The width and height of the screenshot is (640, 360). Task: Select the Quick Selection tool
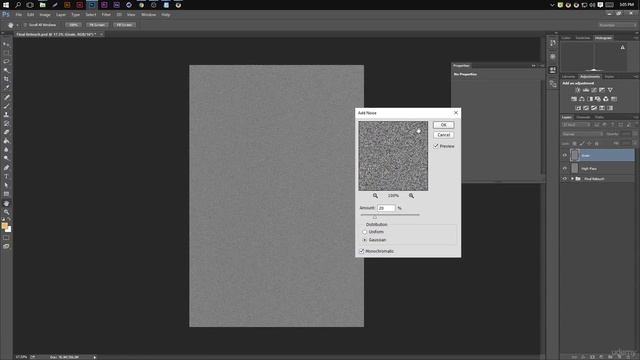tap(6, 70)
